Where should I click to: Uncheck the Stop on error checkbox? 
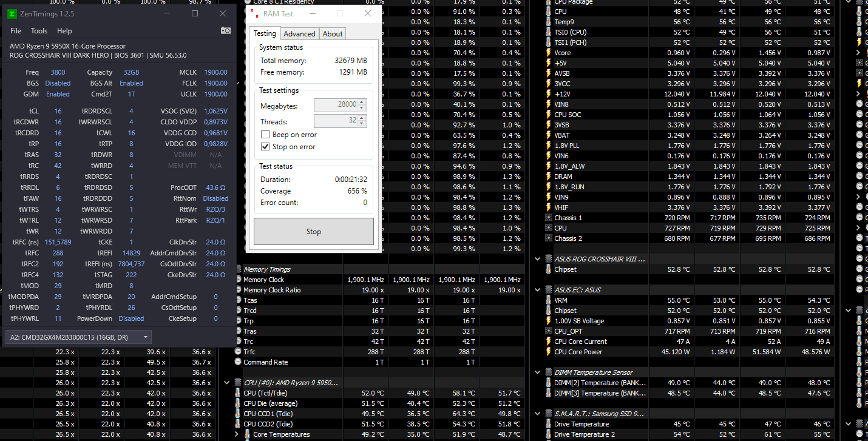pyautogui.click(x=265, y=147)
